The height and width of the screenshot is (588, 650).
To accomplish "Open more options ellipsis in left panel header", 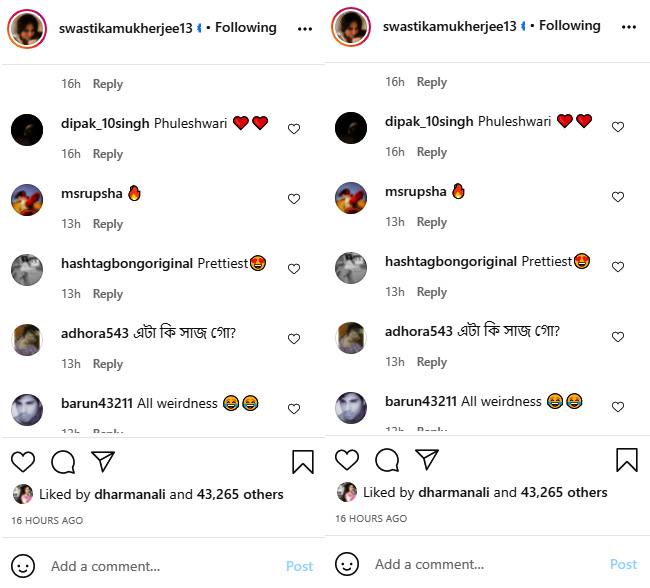I will (x=305, y=29).
